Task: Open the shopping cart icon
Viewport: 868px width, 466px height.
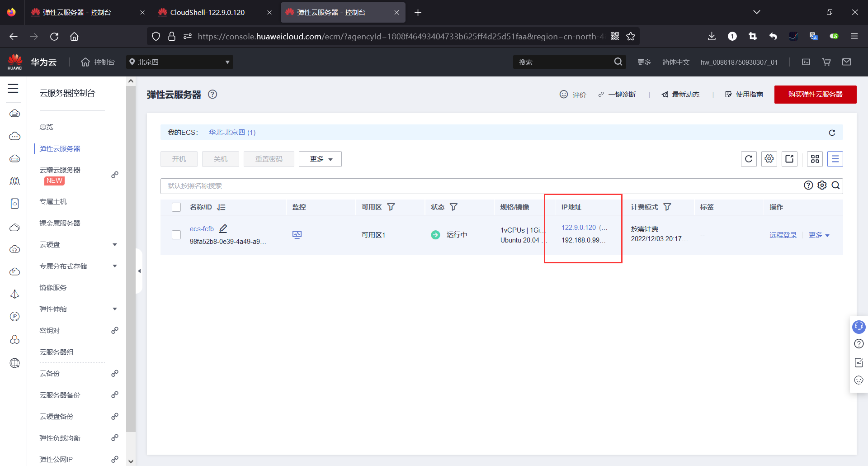Action: (826, 62)
